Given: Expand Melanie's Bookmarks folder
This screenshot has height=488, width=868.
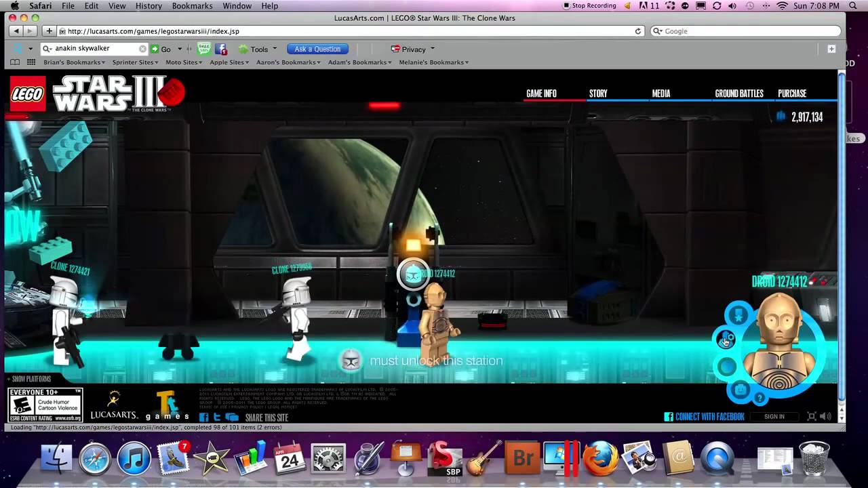Looking at the screenshot, I should coord(433,62).
